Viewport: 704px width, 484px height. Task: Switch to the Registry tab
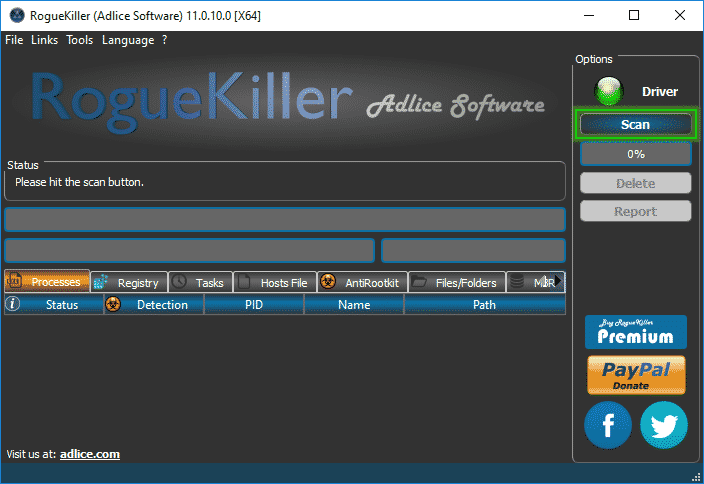pos(129,283)
